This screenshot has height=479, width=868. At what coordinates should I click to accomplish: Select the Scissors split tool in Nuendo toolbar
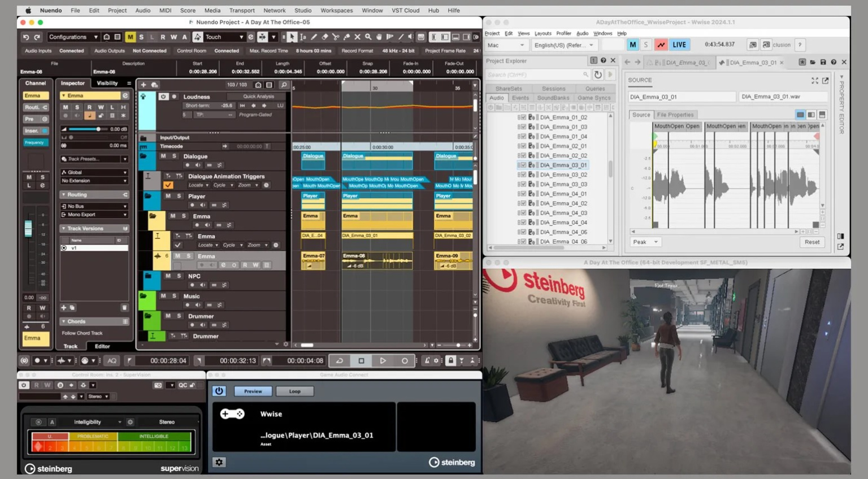[x=336, y=37]
